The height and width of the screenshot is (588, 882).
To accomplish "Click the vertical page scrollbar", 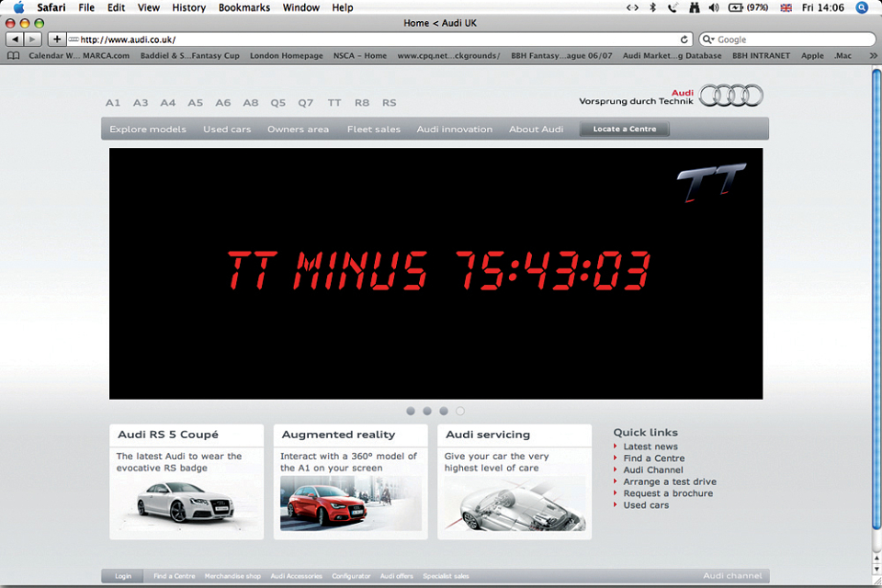I will click(x=876, y=299).
